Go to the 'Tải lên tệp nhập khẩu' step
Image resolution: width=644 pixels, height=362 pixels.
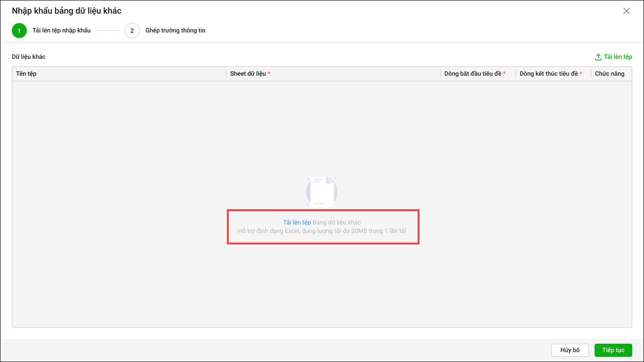pyautogui.click(x=61, y=31)
